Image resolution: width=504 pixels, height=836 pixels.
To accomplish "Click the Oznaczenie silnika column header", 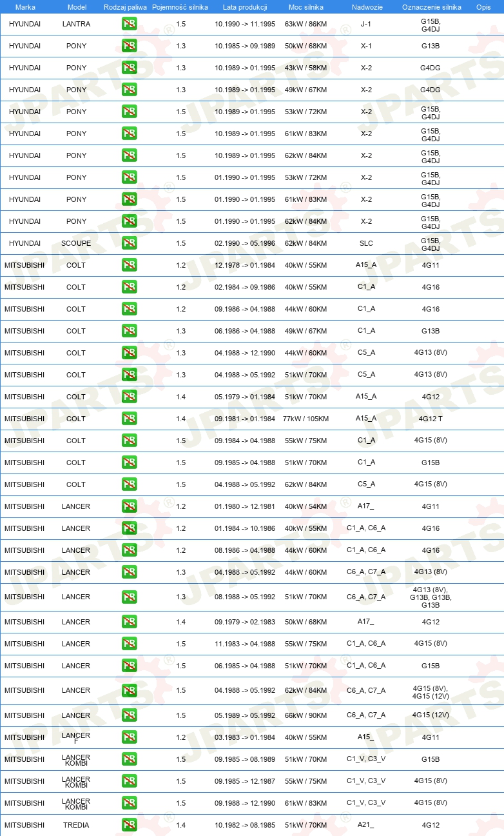I will [x=431, y=7].
